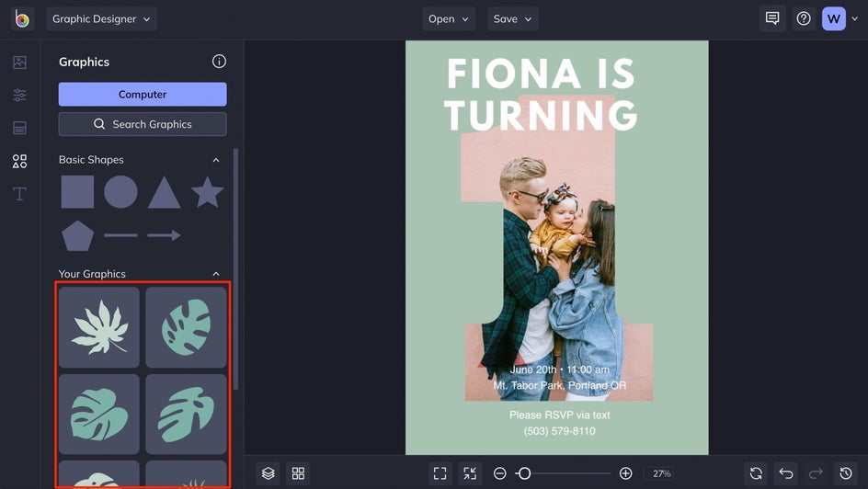Add the triangle basic shape
The height and width of the screenshot is (489, 868).
(164, 192)
